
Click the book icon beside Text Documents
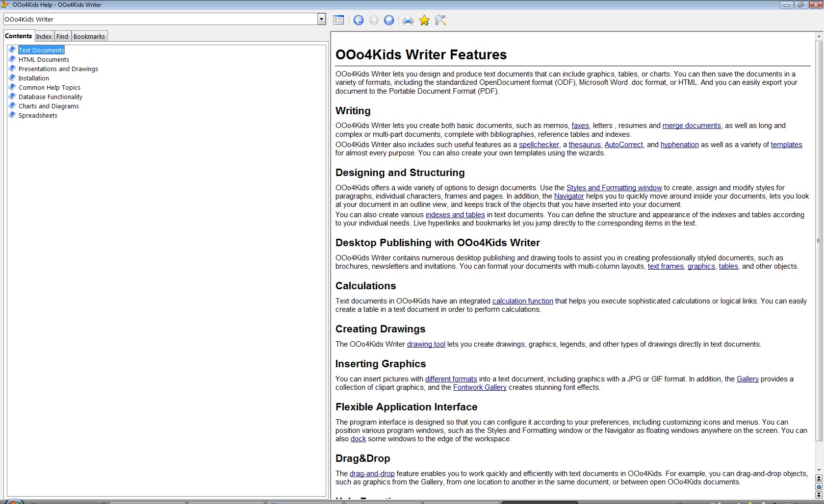12,50
